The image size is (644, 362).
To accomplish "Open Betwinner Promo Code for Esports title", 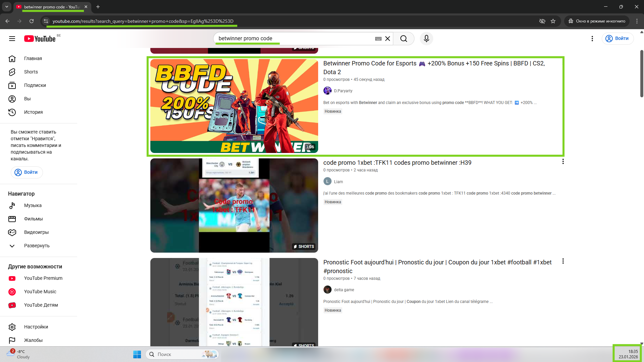I will (x=434, y=68).
